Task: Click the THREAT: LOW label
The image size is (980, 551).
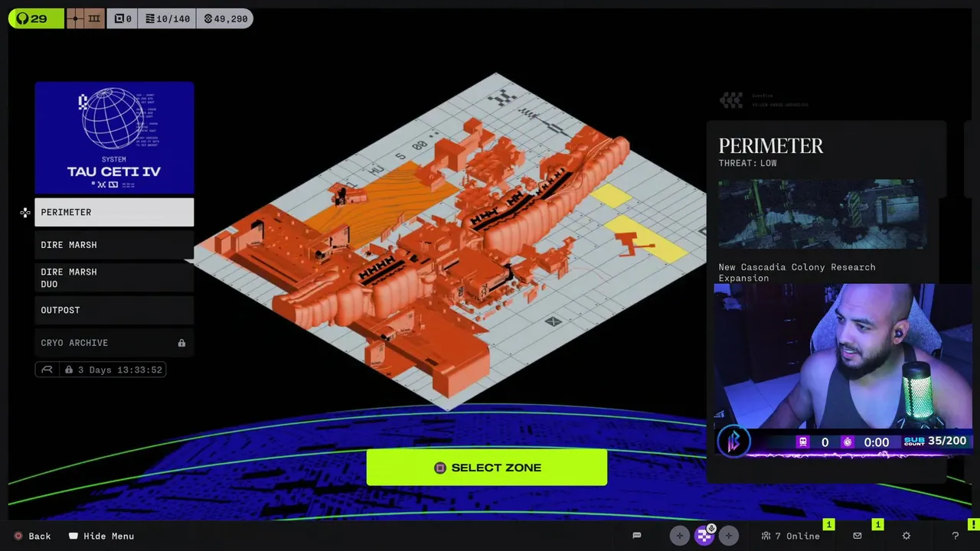Action: coord(748,163)
